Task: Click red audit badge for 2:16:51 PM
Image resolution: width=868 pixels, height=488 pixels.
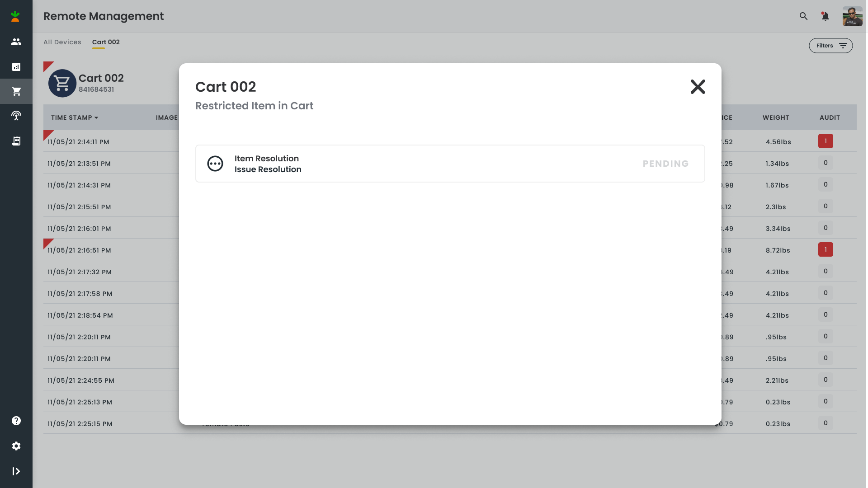Action: click(x=826, y=249)
